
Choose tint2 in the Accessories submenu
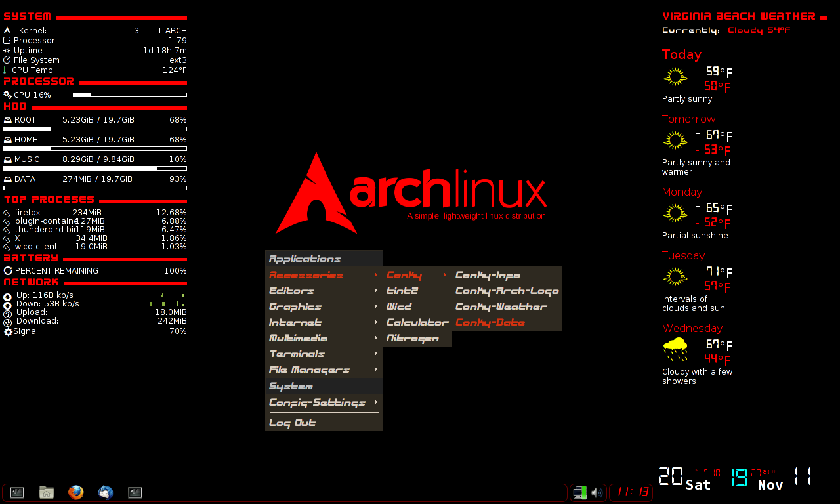point(417,291)
